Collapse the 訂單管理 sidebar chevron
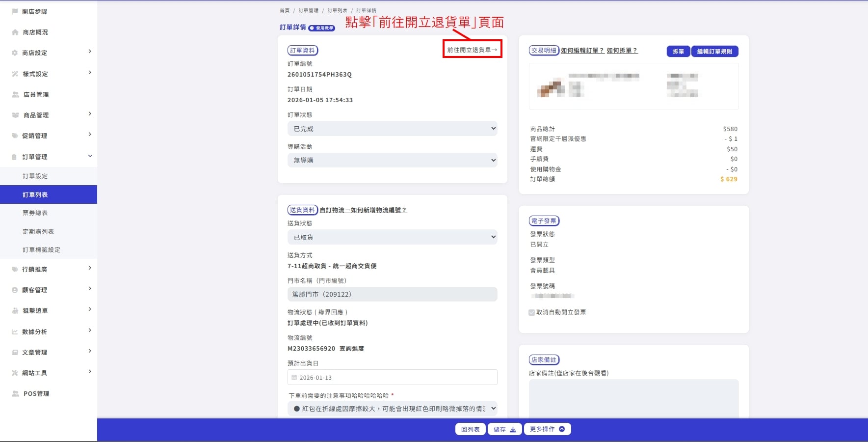This screenshot has width=868, height=442. coord(90,156)
